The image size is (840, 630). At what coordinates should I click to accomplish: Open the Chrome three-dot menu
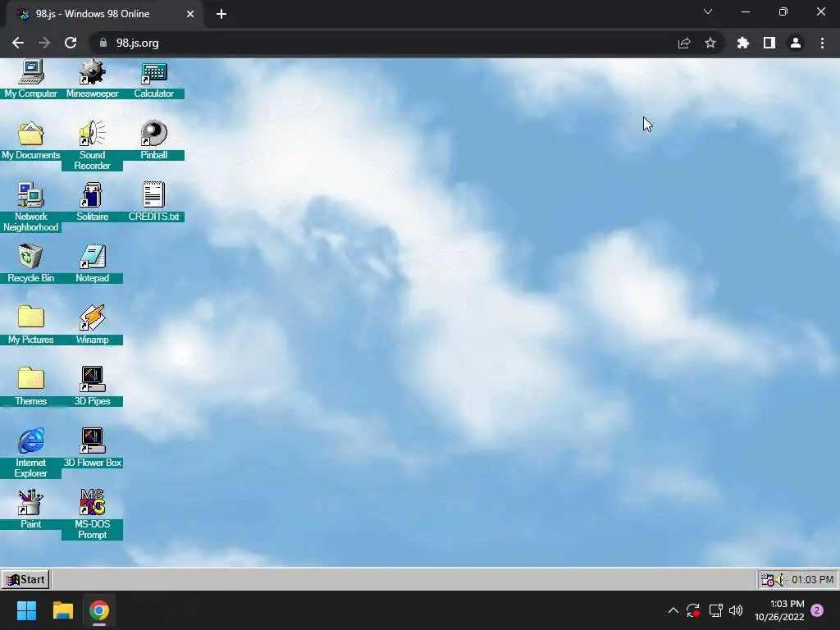(x=822, y=43)
